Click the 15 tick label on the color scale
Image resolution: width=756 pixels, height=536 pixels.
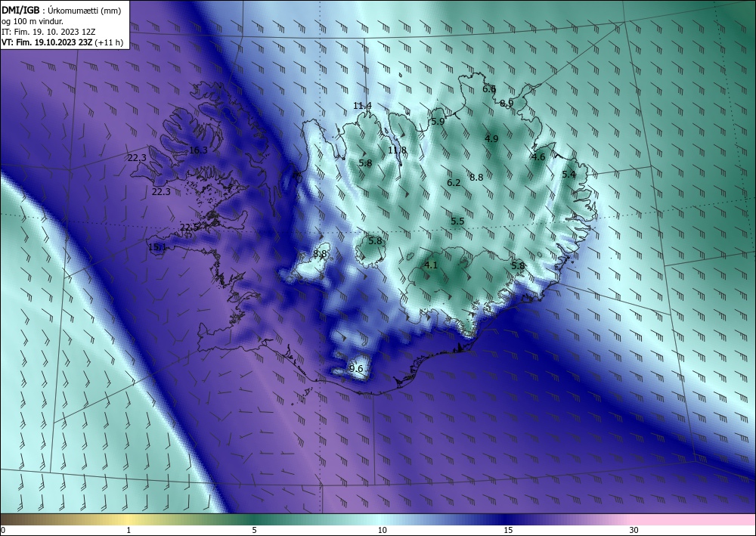point(508,530)
